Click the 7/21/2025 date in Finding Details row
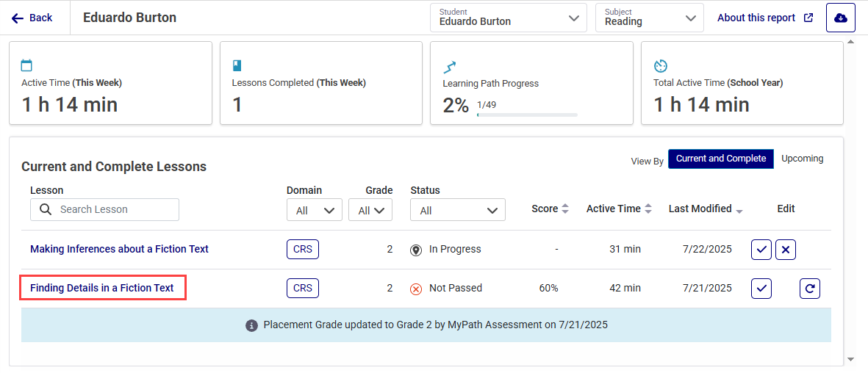 point(708,289)
